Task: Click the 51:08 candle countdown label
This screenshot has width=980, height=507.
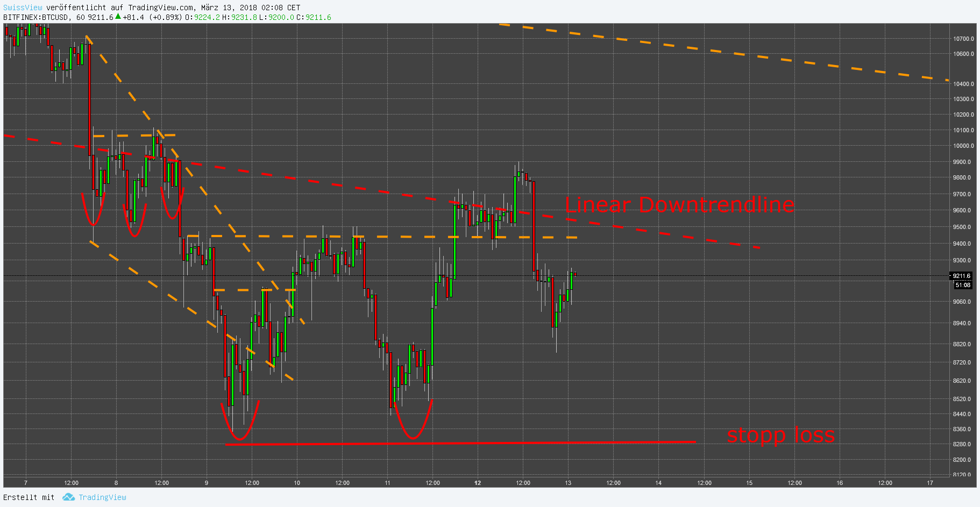Action: (x=963, y=285)
